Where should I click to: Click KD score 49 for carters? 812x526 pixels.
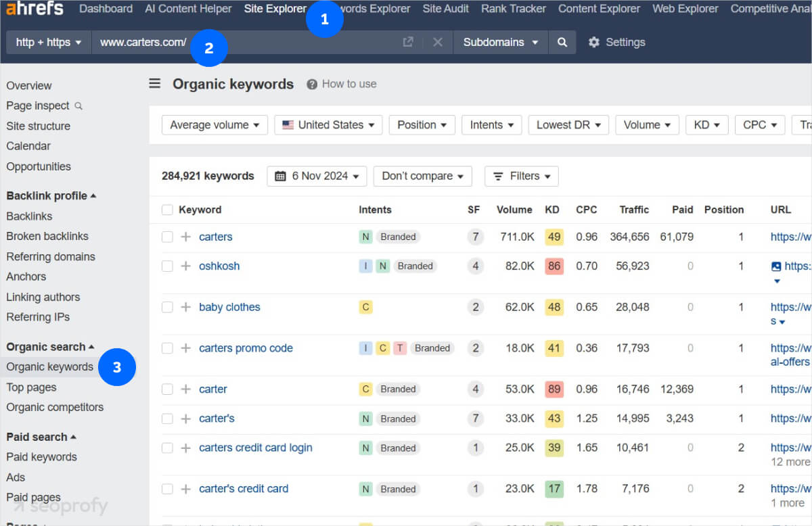[554, 237]
